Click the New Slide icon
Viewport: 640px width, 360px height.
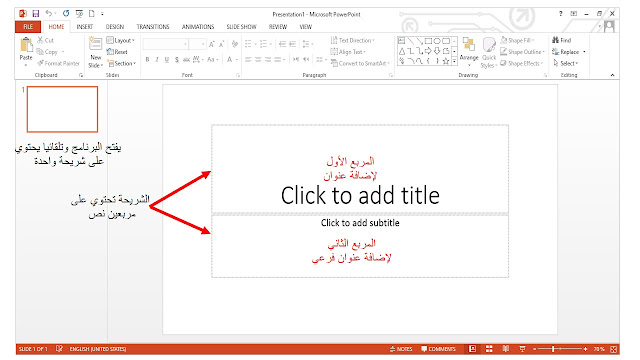(x=96, y=44)
